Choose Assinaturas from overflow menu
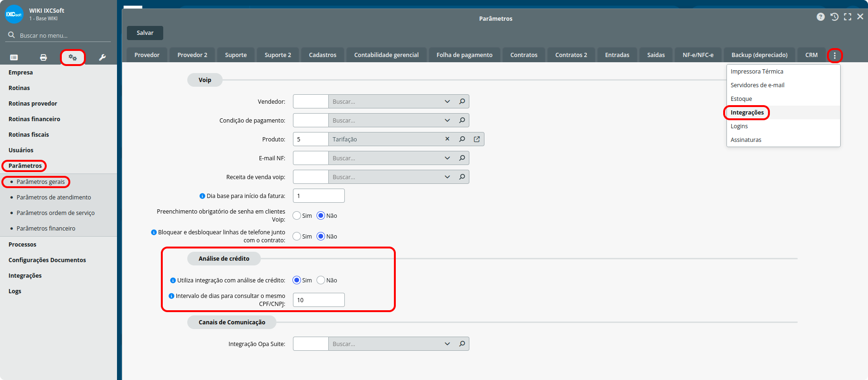 746,140
